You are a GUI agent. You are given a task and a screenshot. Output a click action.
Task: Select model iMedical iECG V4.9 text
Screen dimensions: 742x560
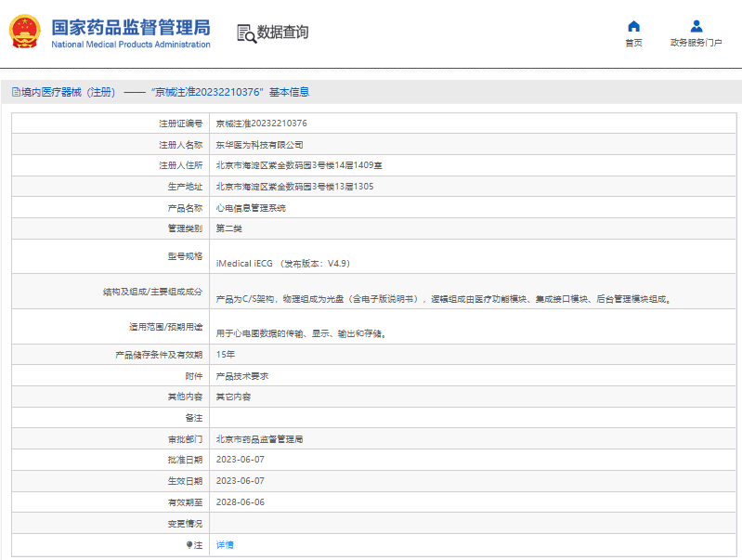click(x=283, y=264)
